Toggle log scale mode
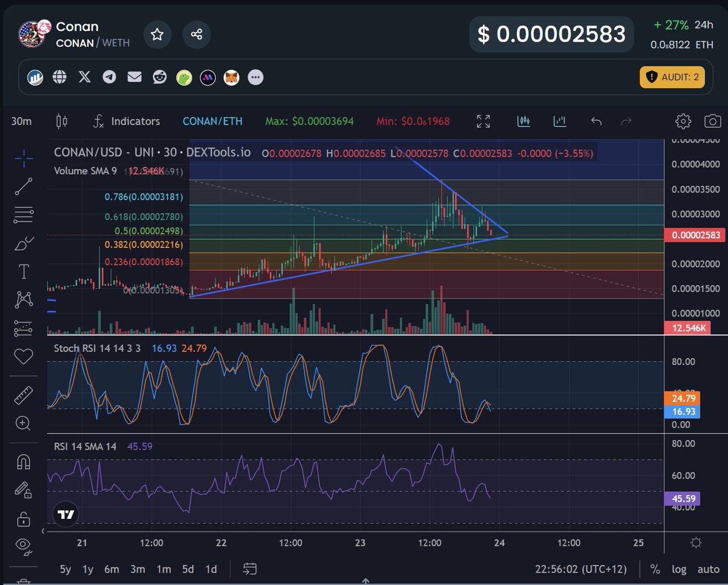 tap(679, 569)
